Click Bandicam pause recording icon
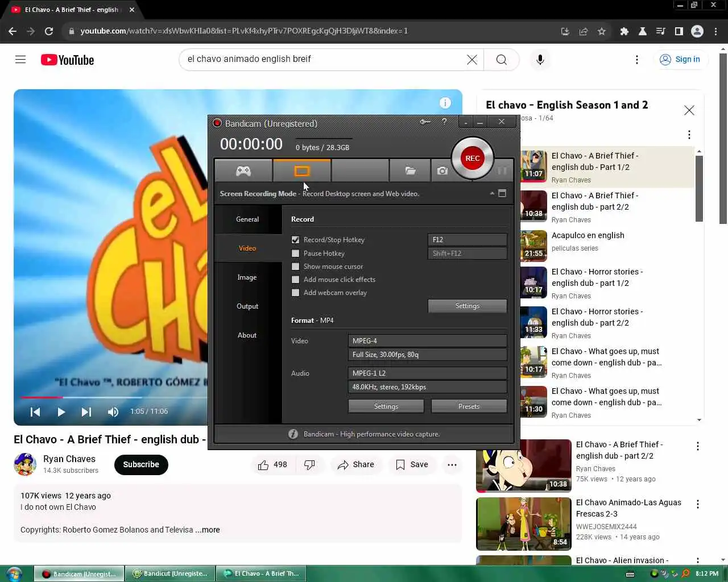Screen dimensions: 728x582 (x=502, y=171)
